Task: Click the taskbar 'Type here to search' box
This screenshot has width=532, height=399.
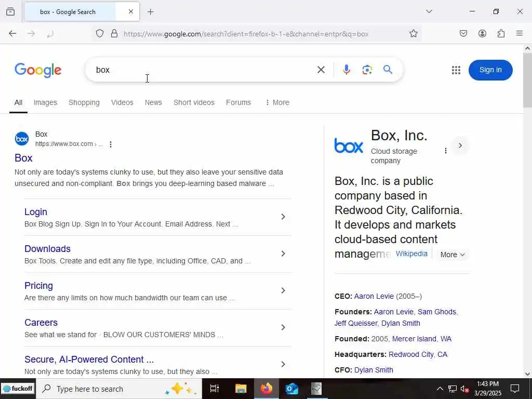Action: (119, 389)
